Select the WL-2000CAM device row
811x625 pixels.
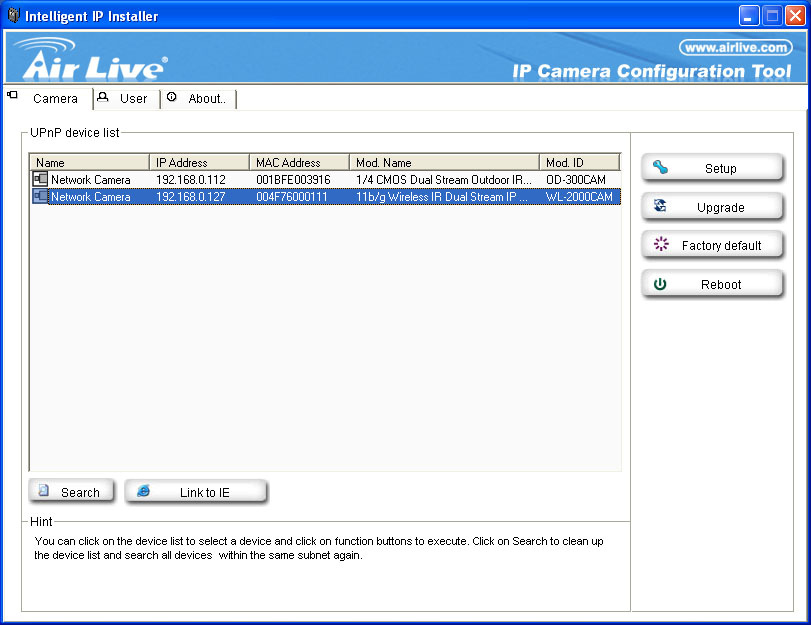(x=330, y=197)
